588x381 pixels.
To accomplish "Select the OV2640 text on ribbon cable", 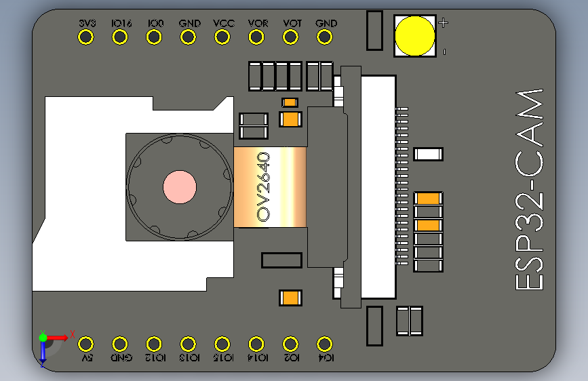I will [x=263, y=186].
